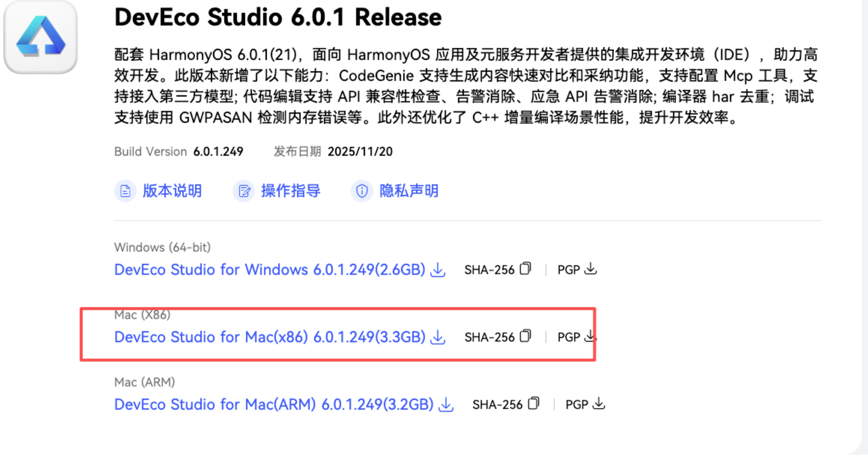Screen dimensions: 868x463
Task: Open the 操作指导 guide link
Action: (289, 191)
